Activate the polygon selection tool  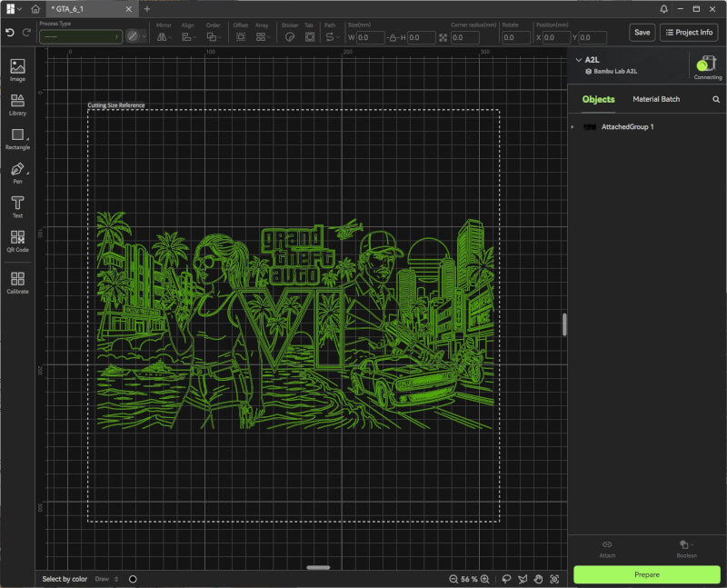point(523,579)
